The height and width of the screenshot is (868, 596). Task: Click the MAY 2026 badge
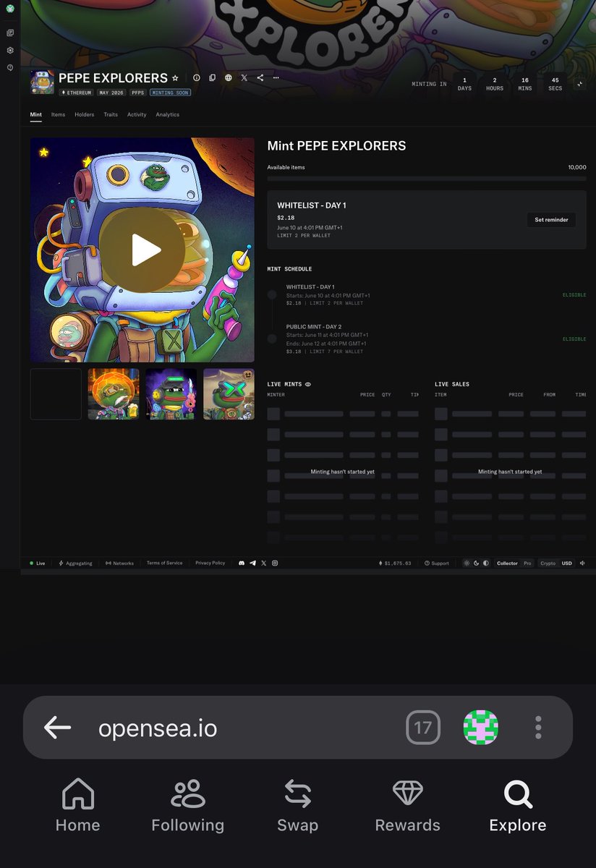(x=111, y=93)
